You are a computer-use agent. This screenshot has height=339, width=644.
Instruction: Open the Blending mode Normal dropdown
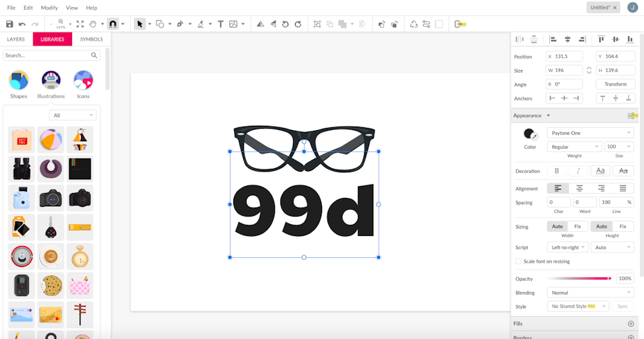point(590,293)
